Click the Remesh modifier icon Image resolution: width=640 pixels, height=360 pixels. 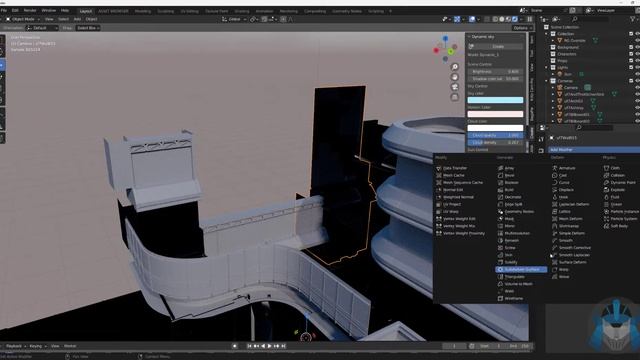500,240
